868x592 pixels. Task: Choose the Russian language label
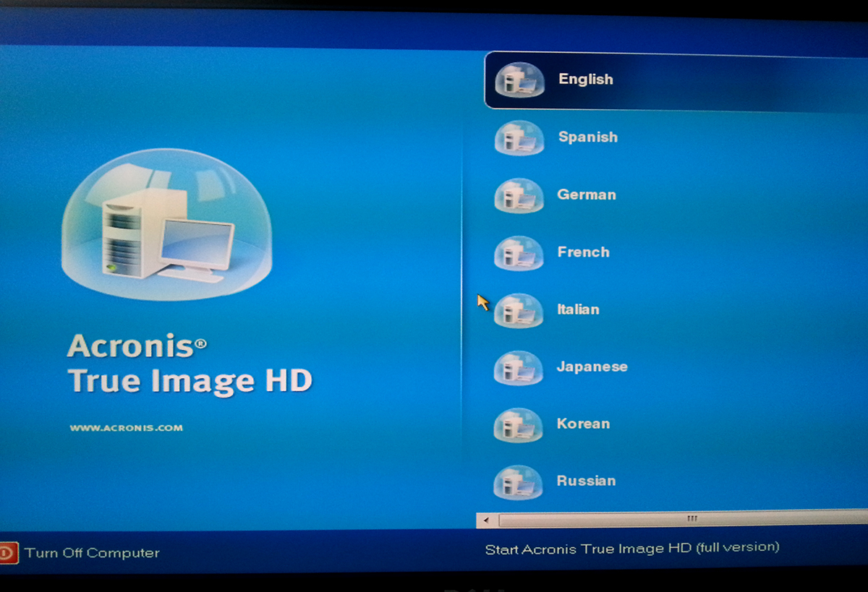click(586, 481)
